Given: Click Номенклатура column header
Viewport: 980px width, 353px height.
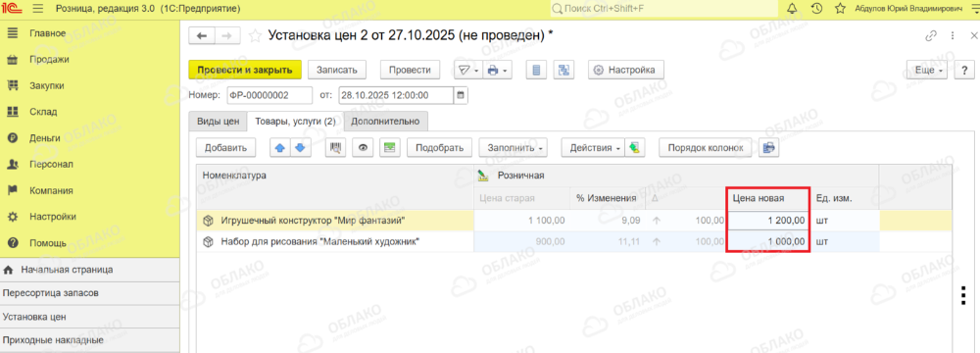Looking at the screenshot, I should 335,176.
